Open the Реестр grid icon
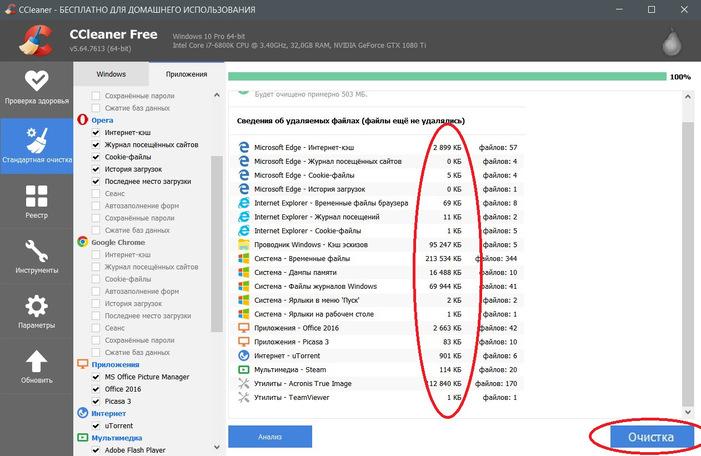The height and width of the screenshot is (456, 701). pos(36,196)
